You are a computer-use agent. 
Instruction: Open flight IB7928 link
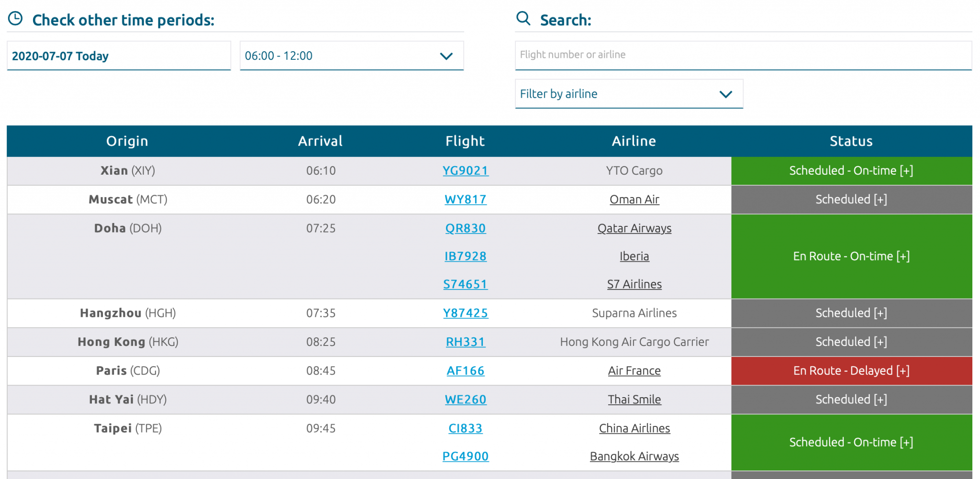click(x=465, y=256)
